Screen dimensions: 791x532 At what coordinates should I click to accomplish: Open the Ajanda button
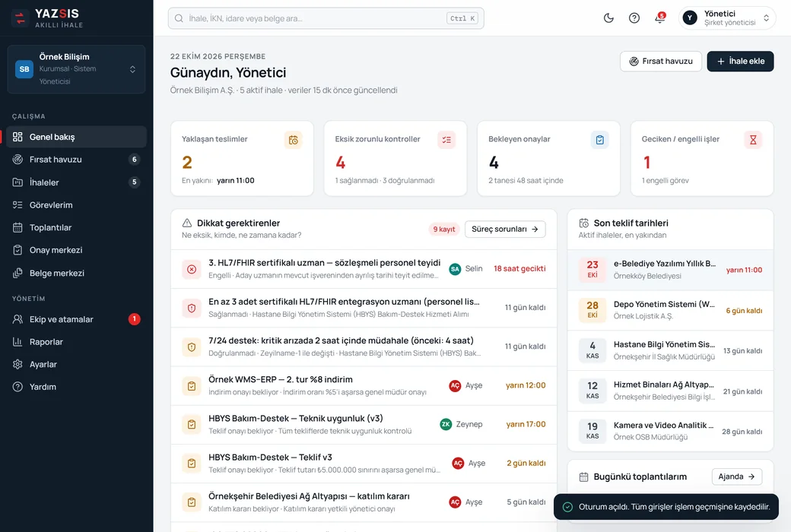pyautogui.click(x=736, y=477)
